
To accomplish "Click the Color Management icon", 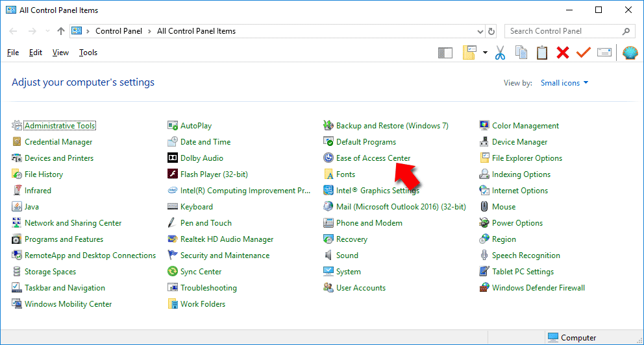I will pos(484,126).
